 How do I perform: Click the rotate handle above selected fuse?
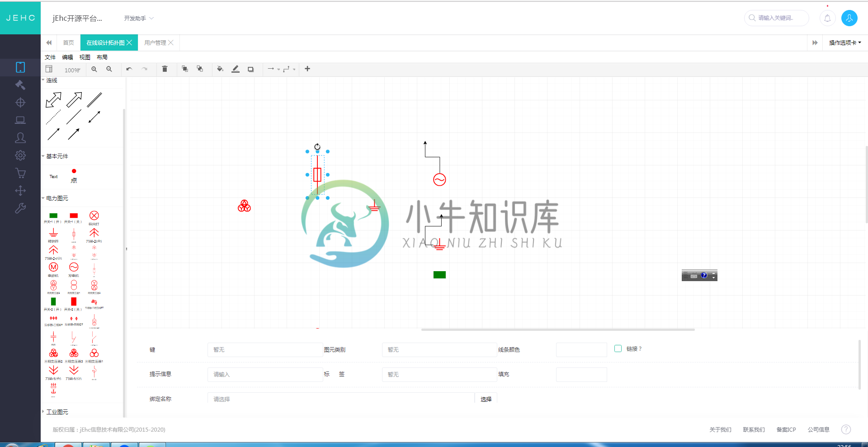[317, 146]
